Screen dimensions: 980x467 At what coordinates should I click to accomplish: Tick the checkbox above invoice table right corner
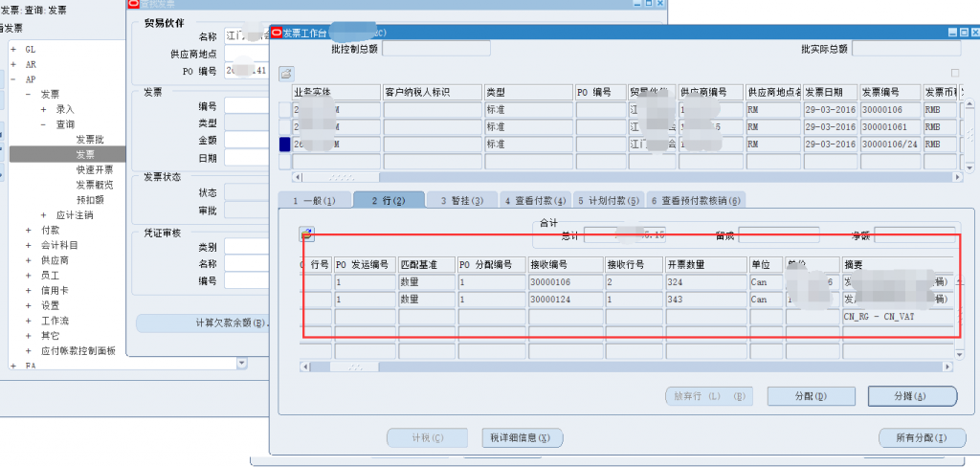point(954,73)
